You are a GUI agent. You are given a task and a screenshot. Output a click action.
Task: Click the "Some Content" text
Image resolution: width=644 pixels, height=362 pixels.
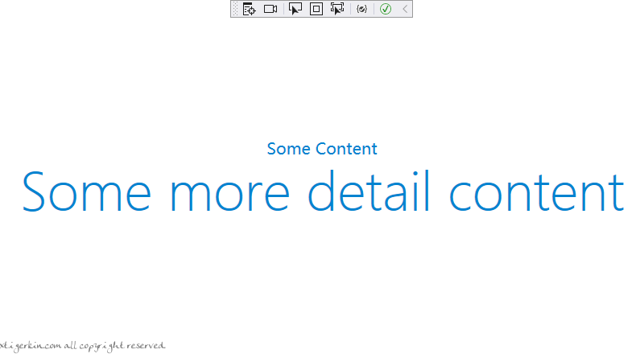click(322, 149)
